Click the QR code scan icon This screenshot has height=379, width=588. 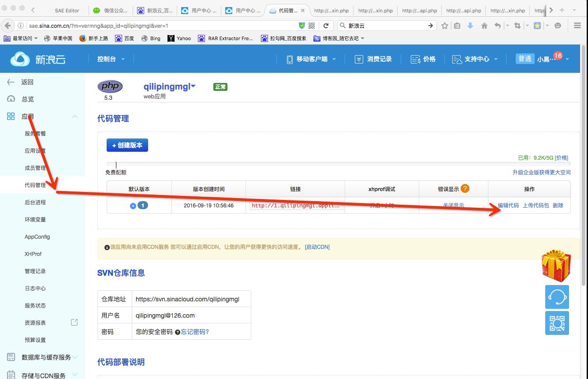[557, 323]
